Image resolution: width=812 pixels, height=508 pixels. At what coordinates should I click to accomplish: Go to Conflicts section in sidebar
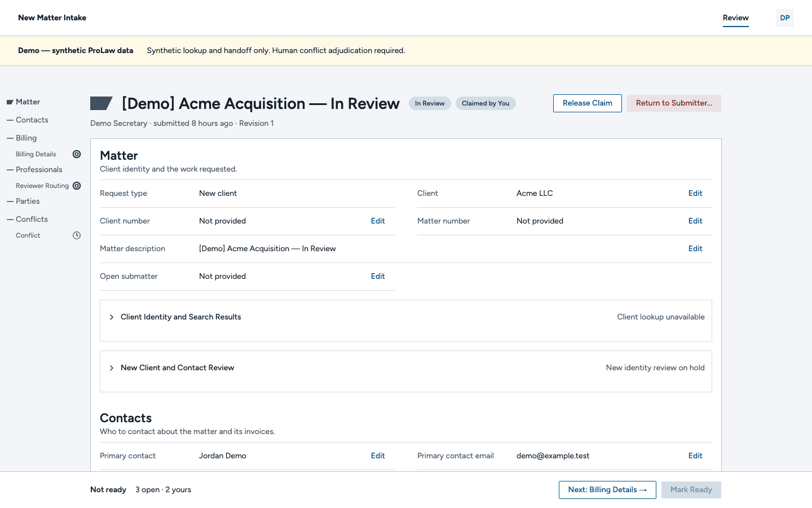coord(32,220)
